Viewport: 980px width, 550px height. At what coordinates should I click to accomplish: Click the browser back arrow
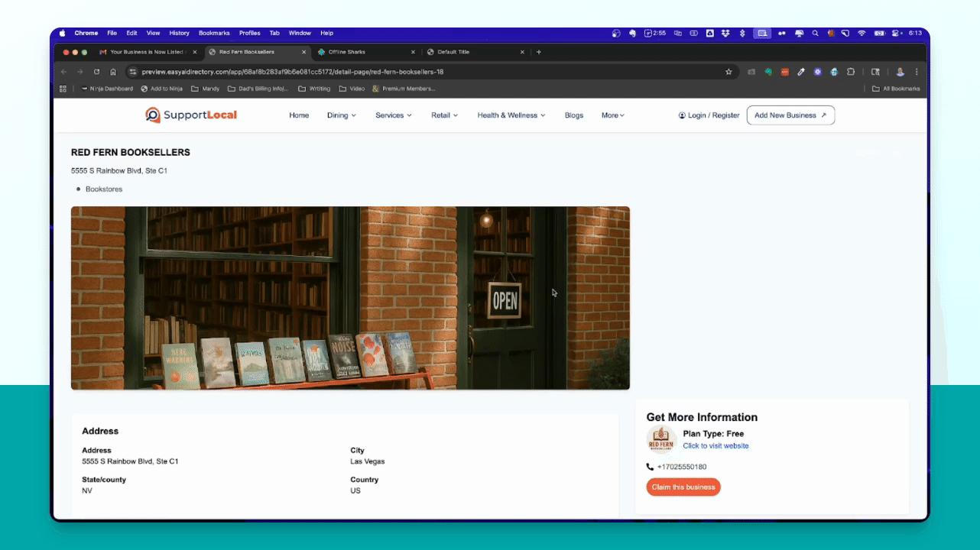[63, 72]
